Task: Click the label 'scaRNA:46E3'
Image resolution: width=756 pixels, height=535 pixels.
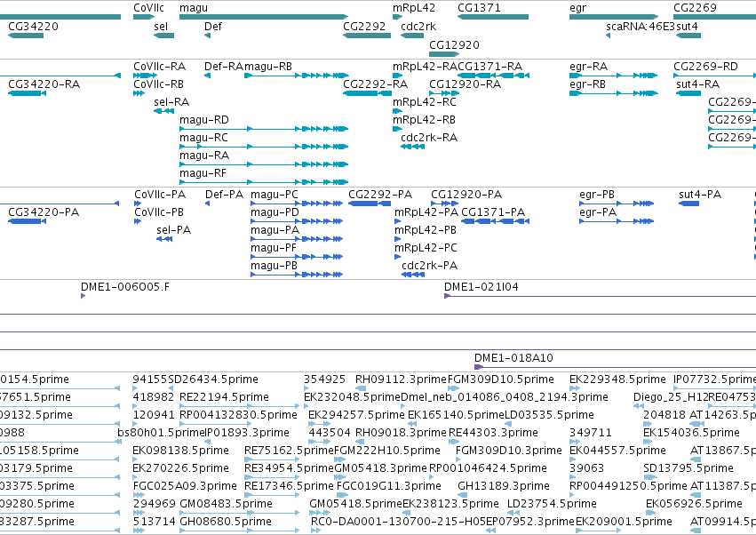Action: (641, 27)
